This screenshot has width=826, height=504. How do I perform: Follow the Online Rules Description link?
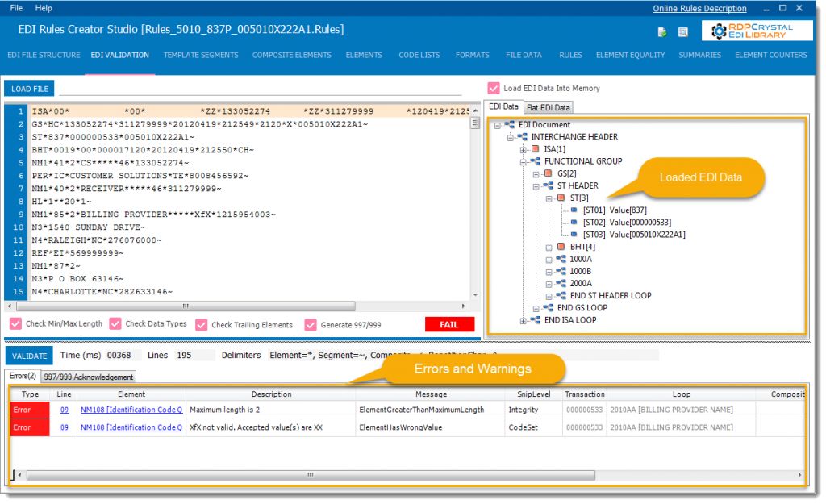[x=699, y=8]
